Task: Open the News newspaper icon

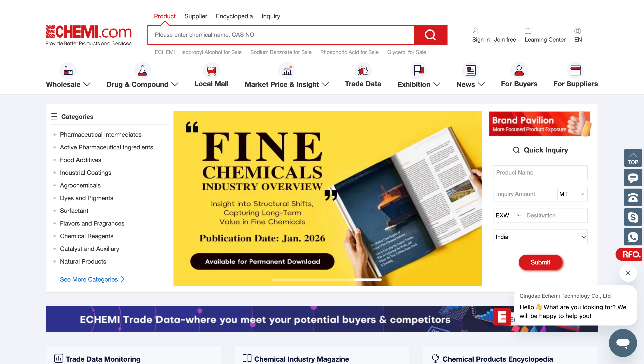Action: click(x=471, y=70)
